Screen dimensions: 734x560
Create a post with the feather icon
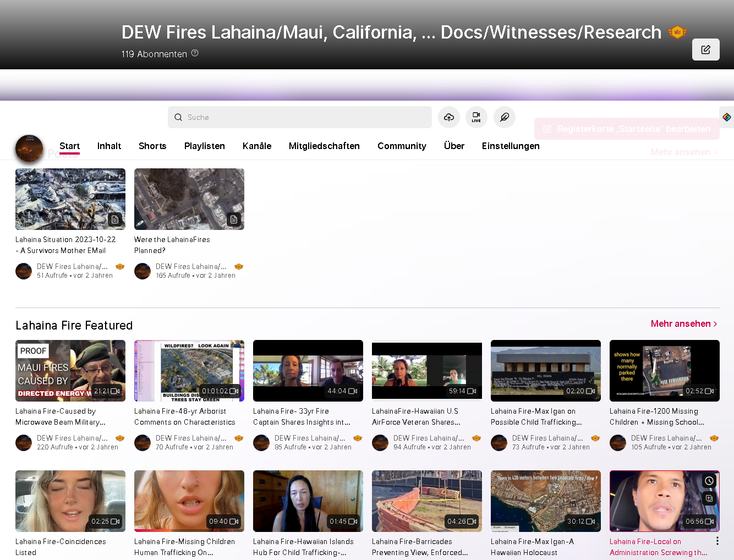504,117
